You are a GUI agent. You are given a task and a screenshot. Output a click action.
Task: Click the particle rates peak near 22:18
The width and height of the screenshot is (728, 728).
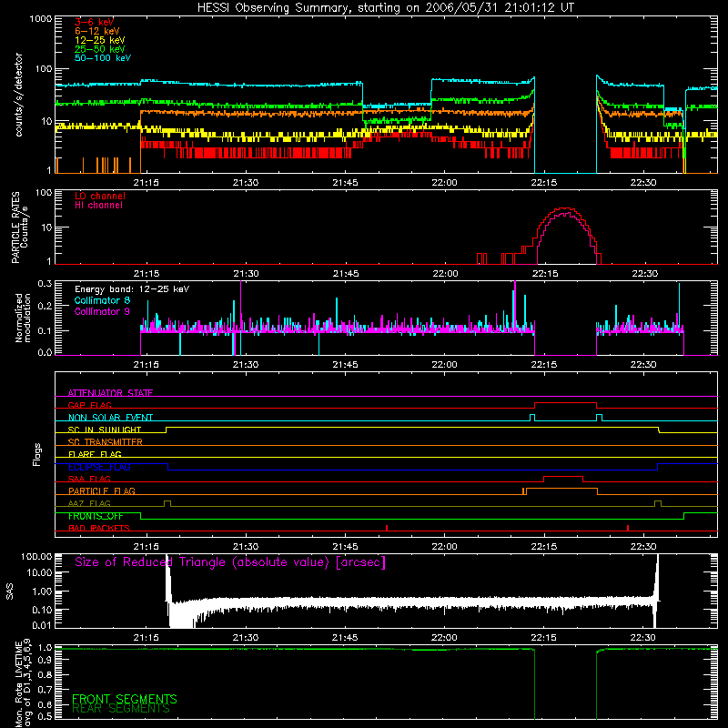(x=564, y=208)
